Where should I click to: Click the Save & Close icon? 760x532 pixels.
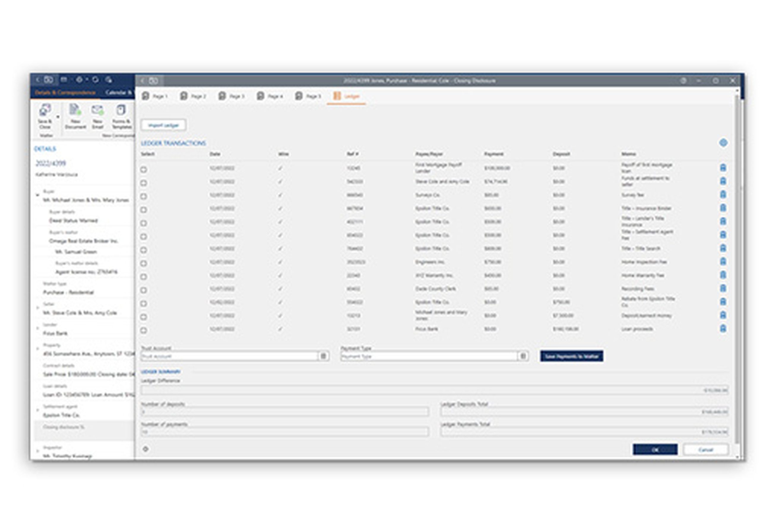[x=45, y=110]
